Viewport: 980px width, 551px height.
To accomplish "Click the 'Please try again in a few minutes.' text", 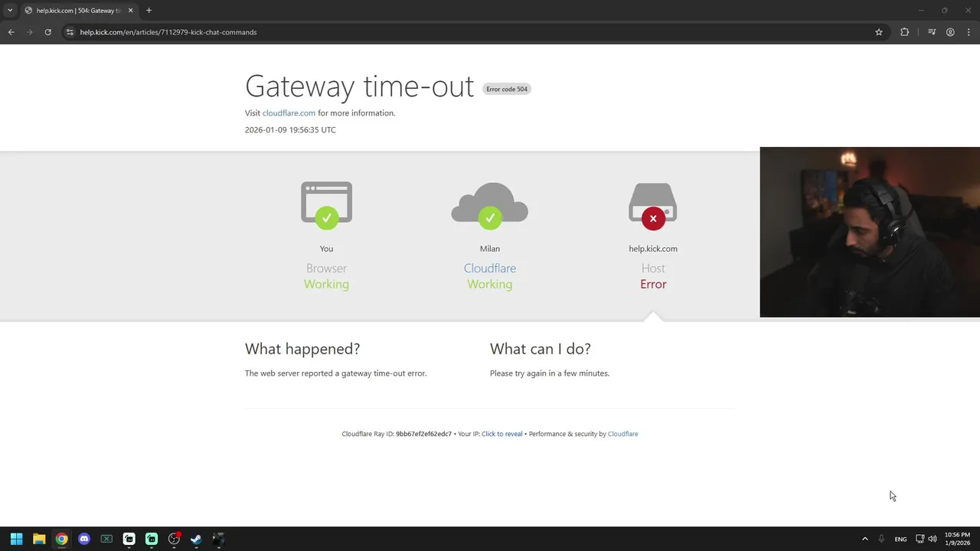I will (550, 373).
